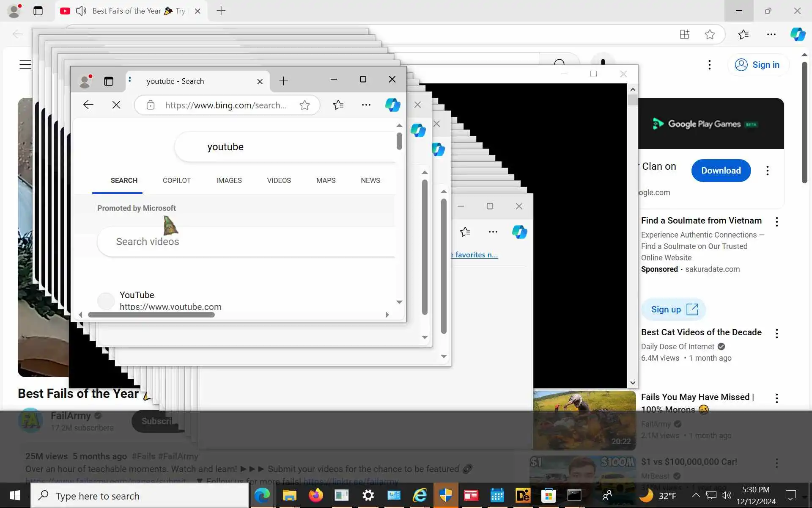Open Split screen icon in main toolbar
Screen dimensions: 812x508
[684, 34]
